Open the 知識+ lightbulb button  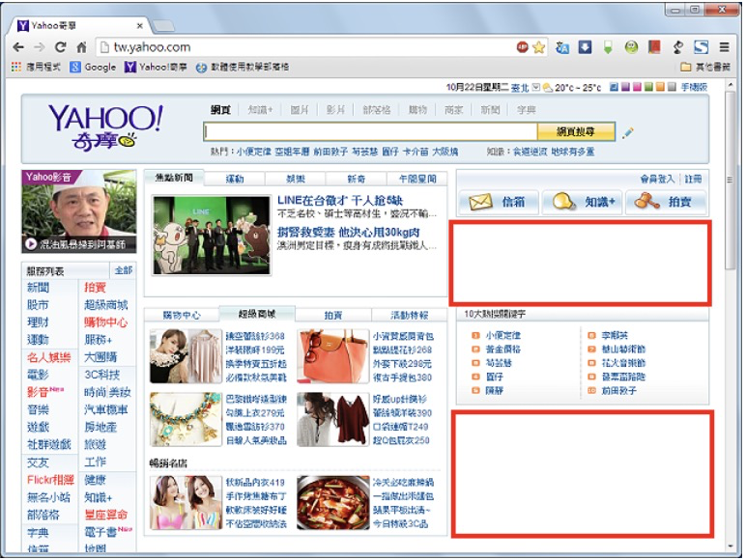[x=582, y=203]
